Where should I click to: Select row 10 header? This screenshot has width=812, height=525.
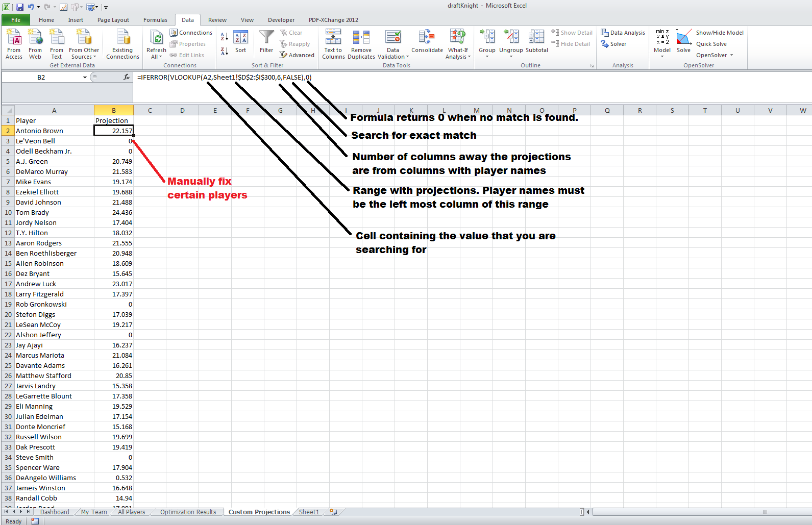(8, 212)
